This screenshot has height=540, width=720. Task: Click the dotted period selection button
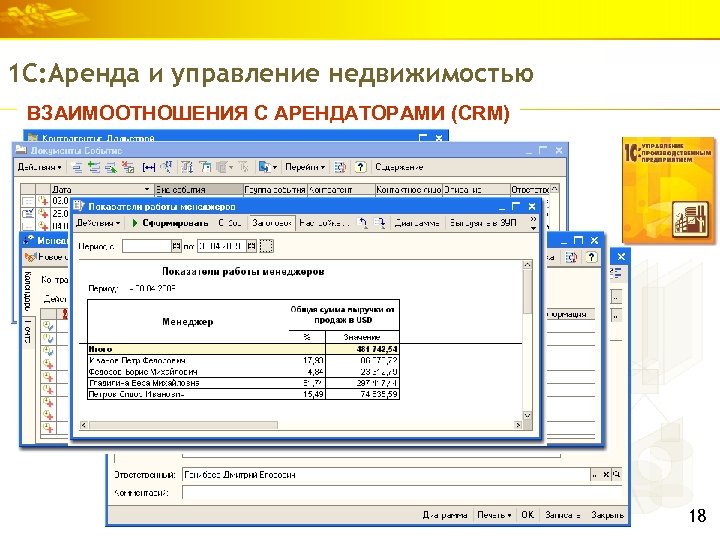pyautogui.click(x=266, y=247)
